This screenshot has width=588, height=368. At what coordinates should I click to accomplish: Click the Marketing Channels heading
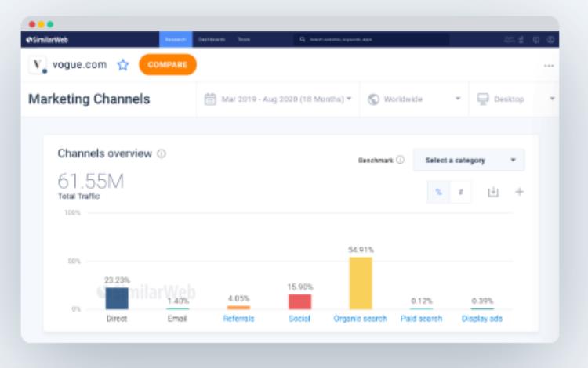click(x=89, y=99)
